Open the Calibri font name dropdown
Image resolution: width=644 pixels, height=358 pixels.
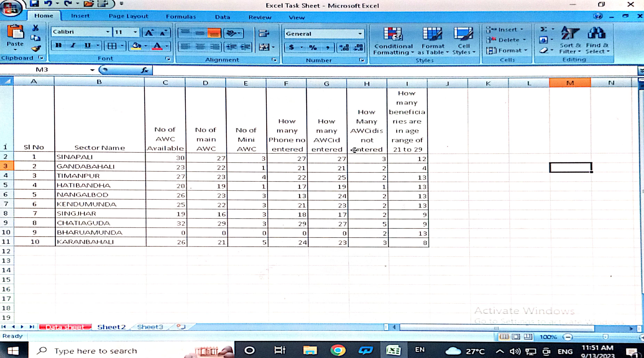point(108,32)
